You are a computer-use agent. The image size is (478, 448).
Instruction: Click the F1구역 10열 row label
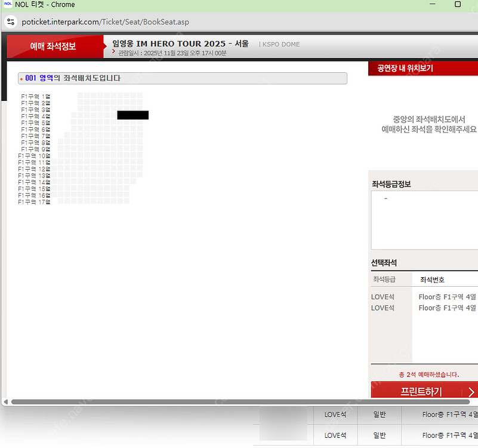point(34,156)
